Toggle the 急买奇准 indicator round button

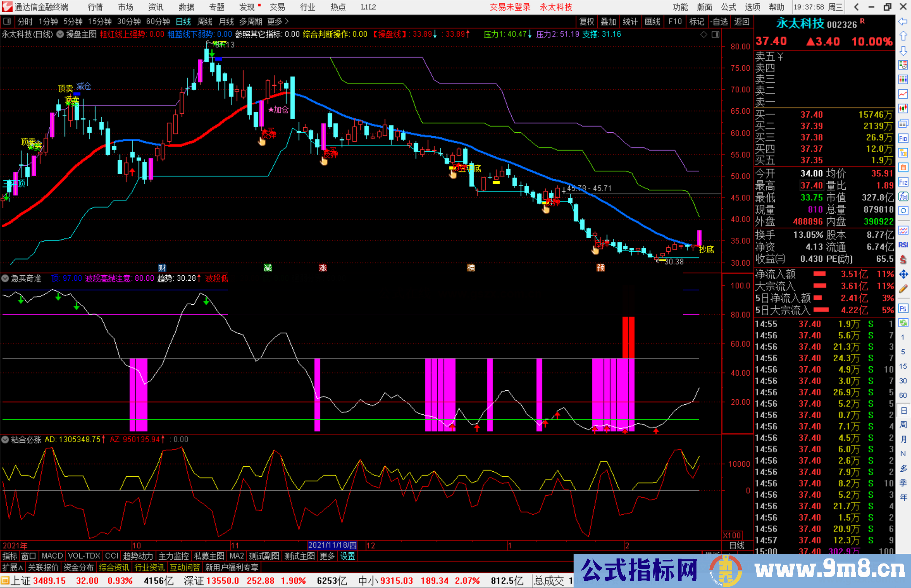coord(5,278)
